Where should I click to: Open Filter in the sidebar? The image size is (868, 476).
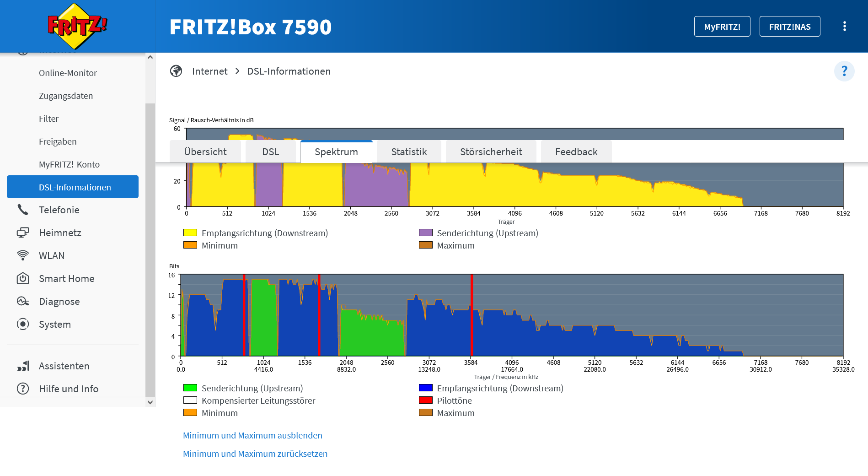click(x=48, y=119)
